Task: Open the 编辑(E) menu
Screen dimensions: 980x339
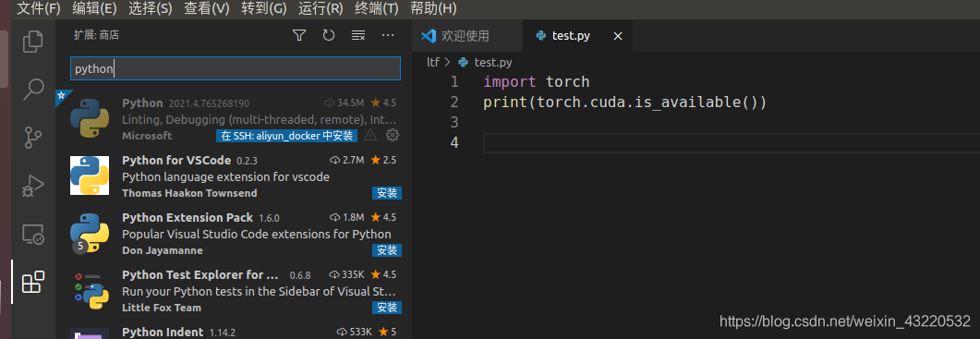Action: coord(95,8)
